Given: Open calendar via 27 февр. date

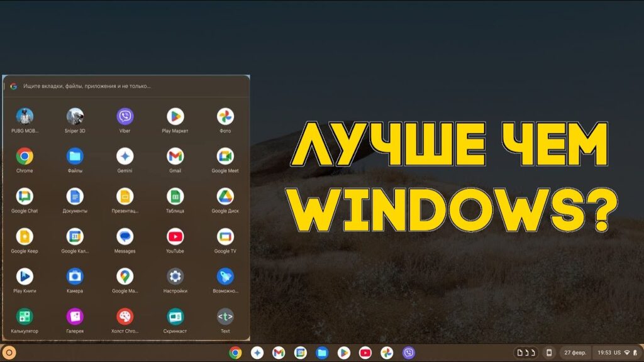Looking at the screenshot, I should click(575, 353).
